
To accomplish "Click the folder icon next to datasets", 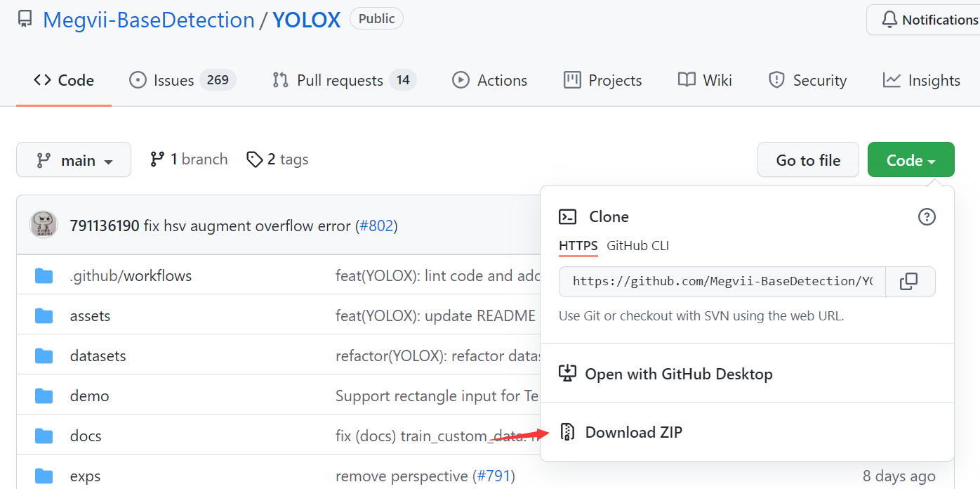I will (x=44, y=356).
